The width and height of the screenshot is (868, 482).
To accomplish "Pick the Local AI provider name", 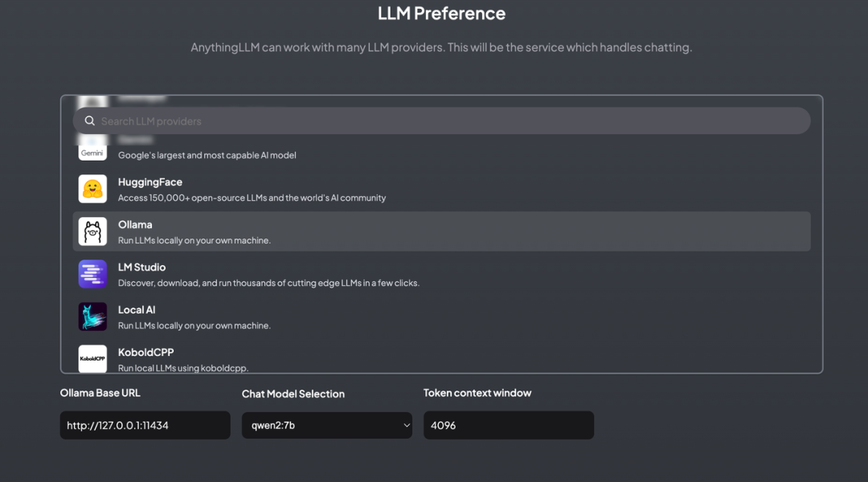I will [137, 310].
